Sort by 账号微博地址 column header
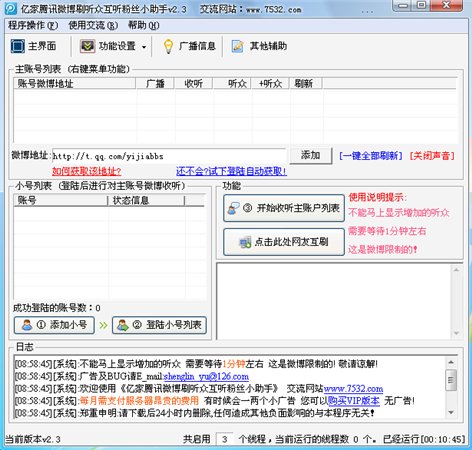 click(75, 83)
